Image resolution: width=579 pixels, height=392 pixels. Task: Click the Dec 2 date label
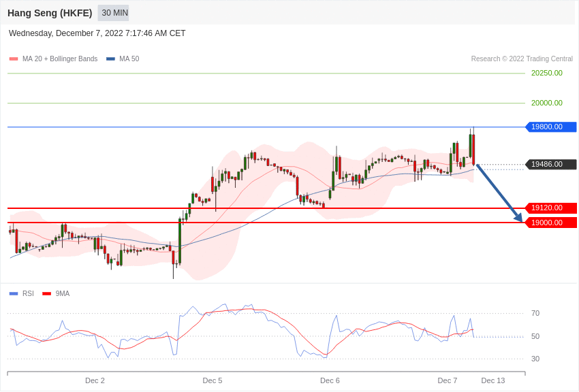95,380
